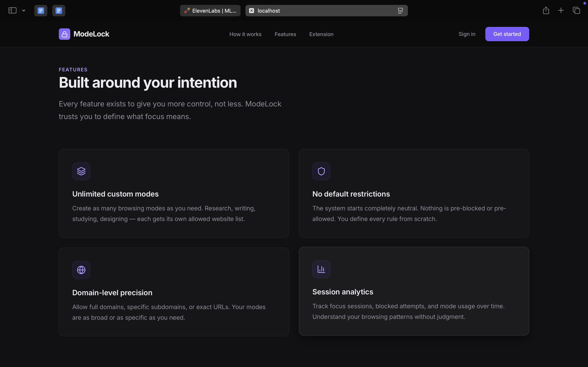Show tab overview icon

pyautogui.click(x=576, y=10)
